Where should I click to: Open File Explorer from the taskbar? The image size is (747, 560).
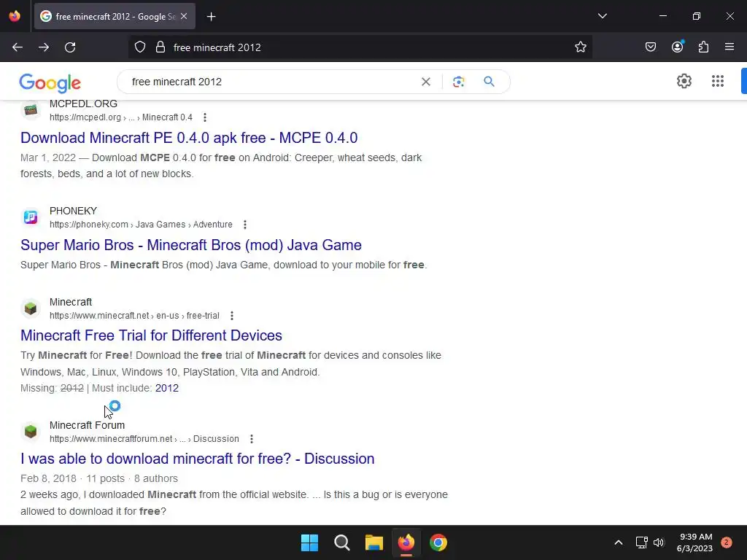pyautogui.click(x=374, y=542)
